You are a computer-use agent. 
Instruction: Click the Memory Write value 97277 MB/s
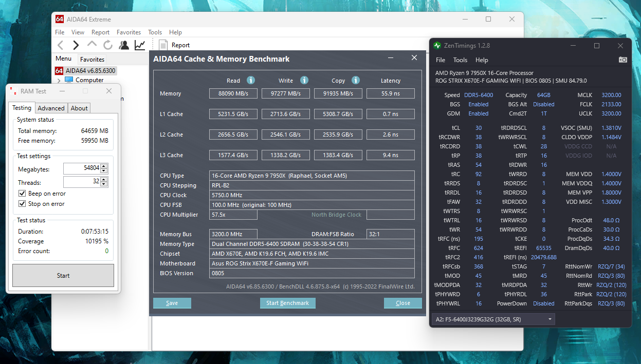click(286, 94)
